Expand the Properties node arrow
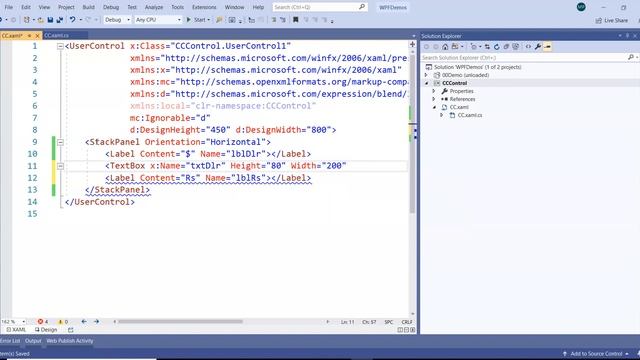 point(434,91)
